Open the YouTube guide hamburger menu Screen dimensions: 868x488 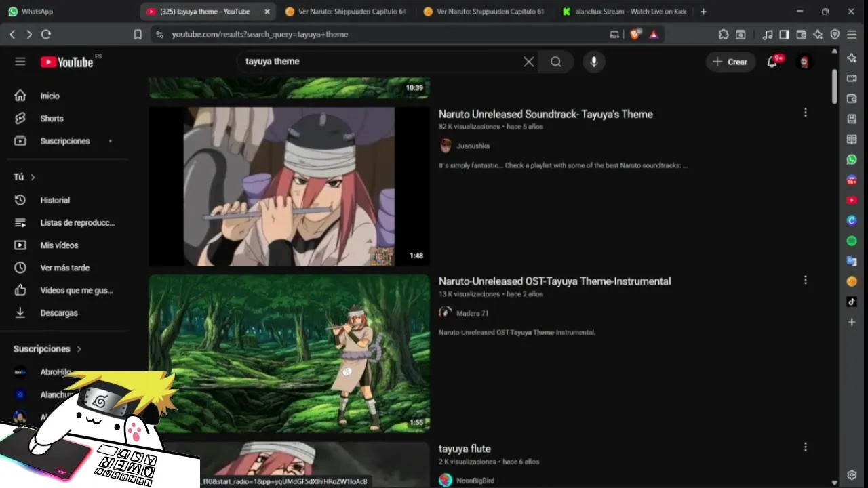20,62
